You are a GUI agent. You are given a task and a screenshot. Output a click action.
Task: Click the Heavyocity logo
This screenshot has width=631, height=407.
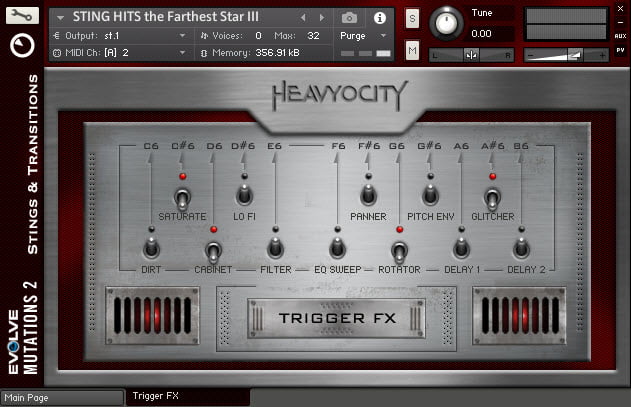click(x=339, y=95)
